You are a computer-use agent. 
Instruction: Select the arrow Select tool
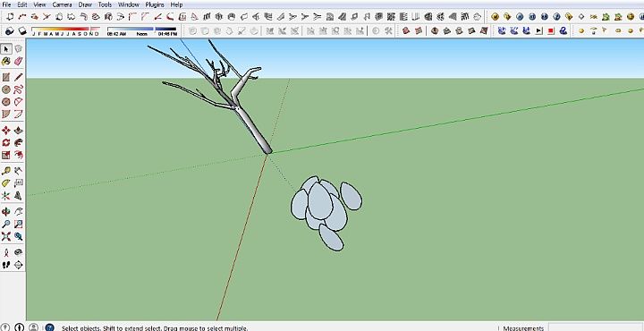[x=6, y=49]
